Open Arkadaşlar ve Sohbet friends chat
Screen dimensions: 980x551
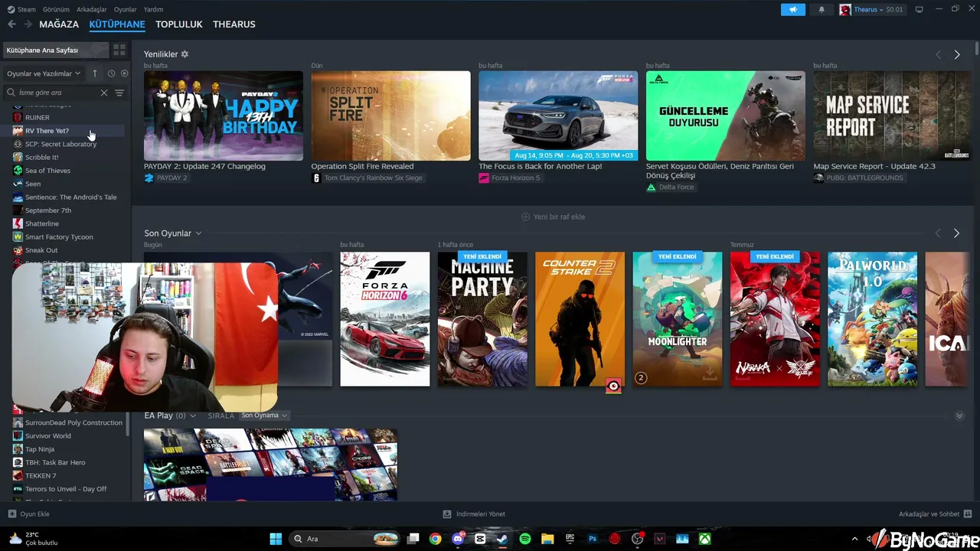pos(935,514)
